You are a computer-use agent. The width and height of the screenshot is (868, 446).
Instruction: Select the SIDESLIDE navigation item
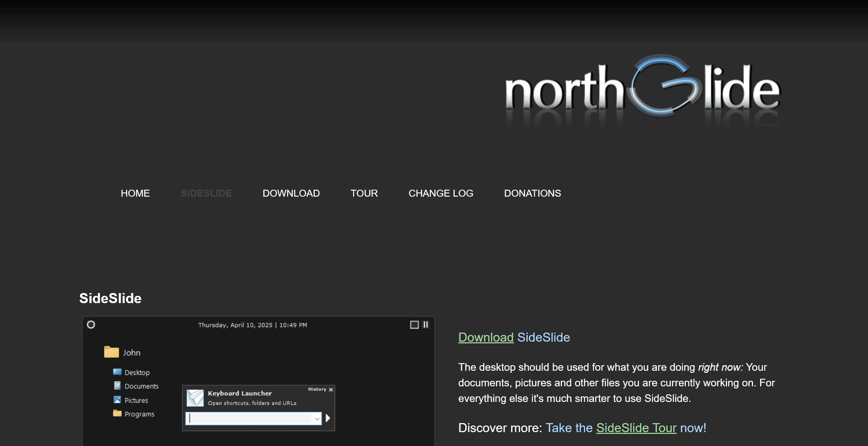[206, 193]
